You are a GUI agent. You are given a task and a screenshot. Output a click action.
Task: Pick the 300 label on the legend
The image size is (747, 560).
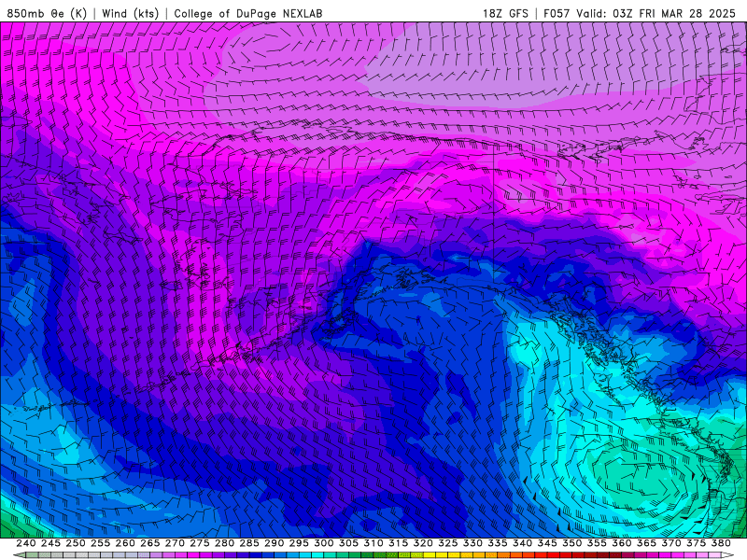[323, 543]
